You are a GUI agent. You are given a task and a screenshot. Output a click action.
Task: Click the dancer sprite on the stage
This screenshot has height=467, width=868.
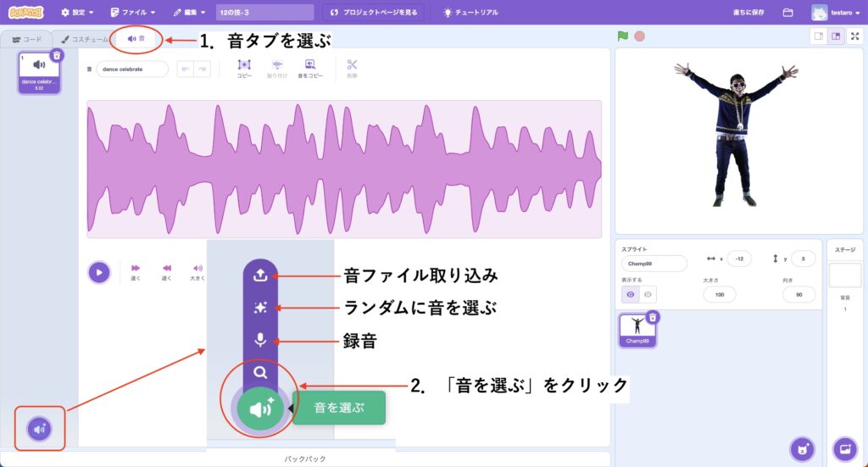[x=736, y=133]
